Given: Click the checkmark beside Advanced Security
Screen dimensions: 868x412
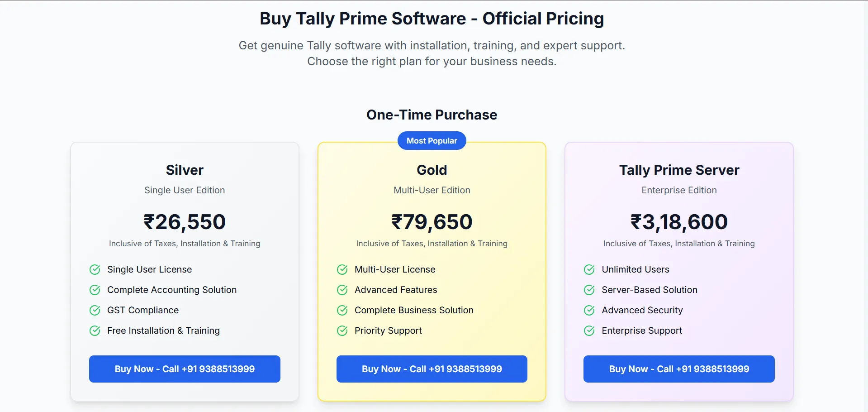Looking at the screenshot, I should click(x=589, y=310).
